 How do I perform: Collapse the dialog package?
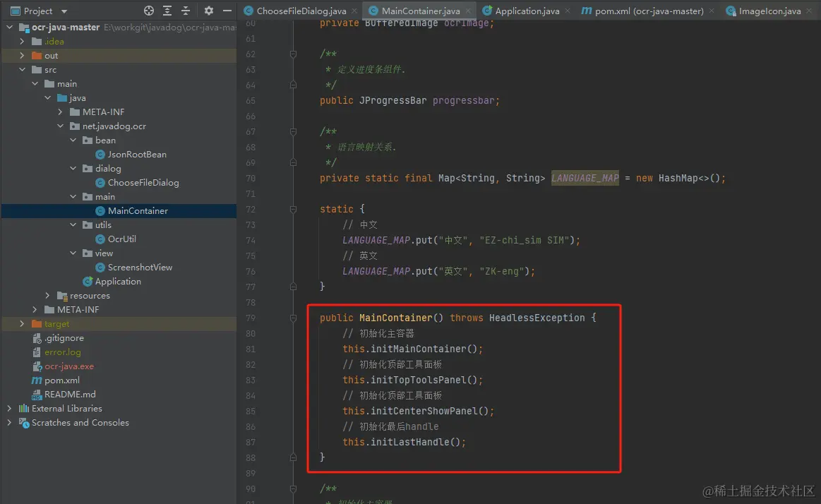[x=73, y=168]
